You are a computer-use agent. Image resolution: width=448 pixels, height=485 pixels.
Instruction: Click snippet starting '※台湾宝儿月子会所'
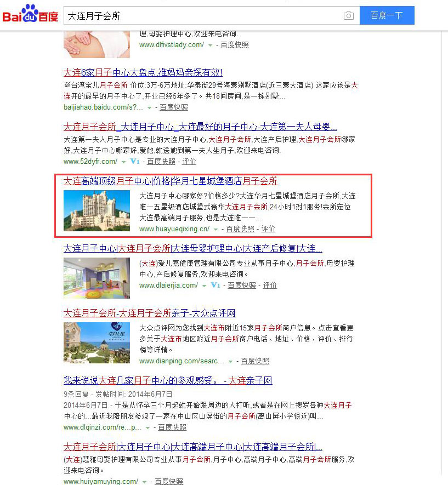click(211, 90)
